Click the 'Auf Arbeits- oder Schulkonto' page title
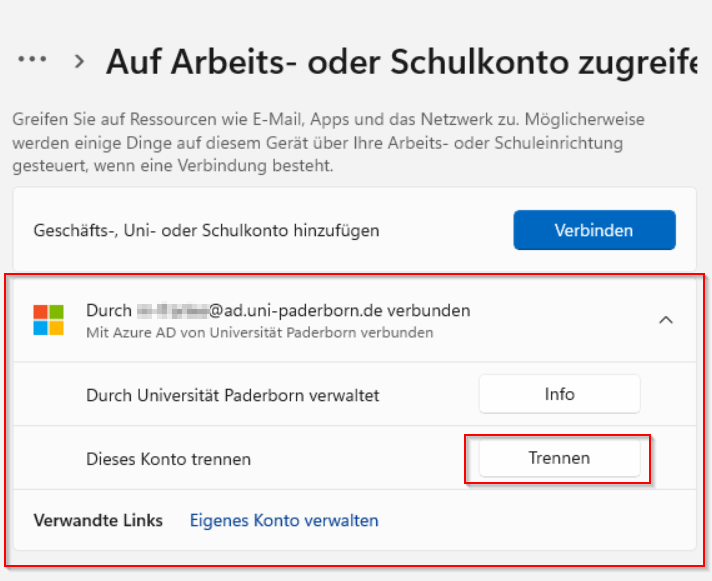The height and width of the screenshot is (581, 712). (401, 62)
